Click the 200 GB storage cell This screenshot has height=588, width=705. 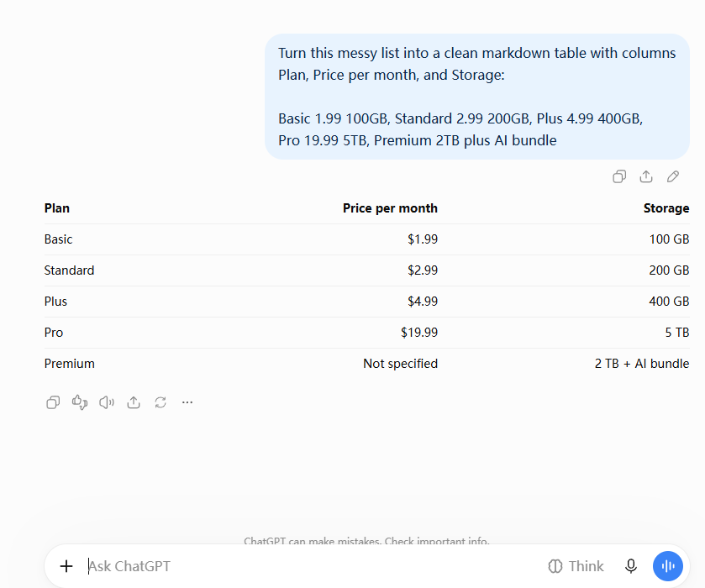(669, 270)
